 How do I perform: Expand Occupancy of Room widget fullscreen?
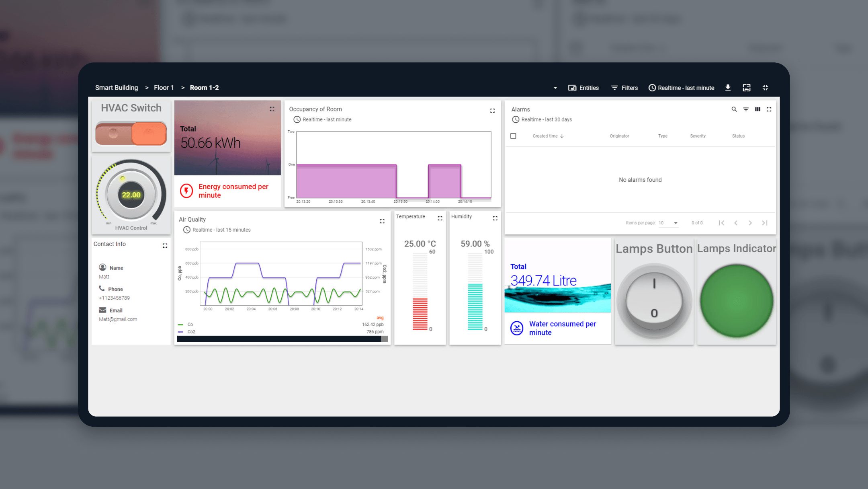tap(492, 111)
